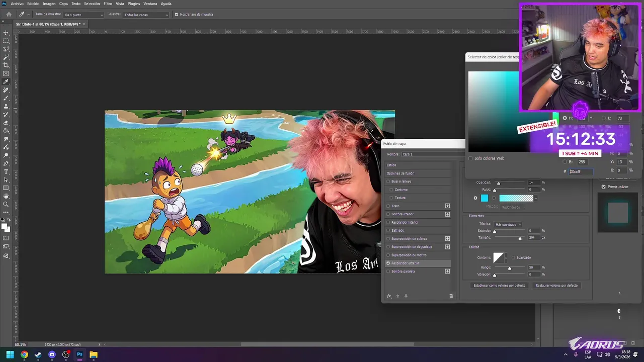Click the Nombre field reading Capa 1

click(433, 154)
